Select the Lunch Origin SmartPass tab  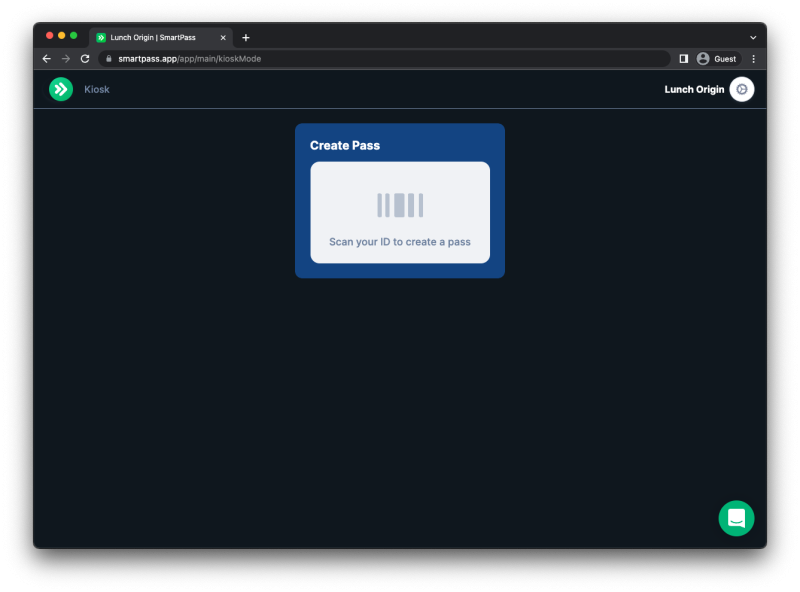pyautogui.click(x=160, y=37)
